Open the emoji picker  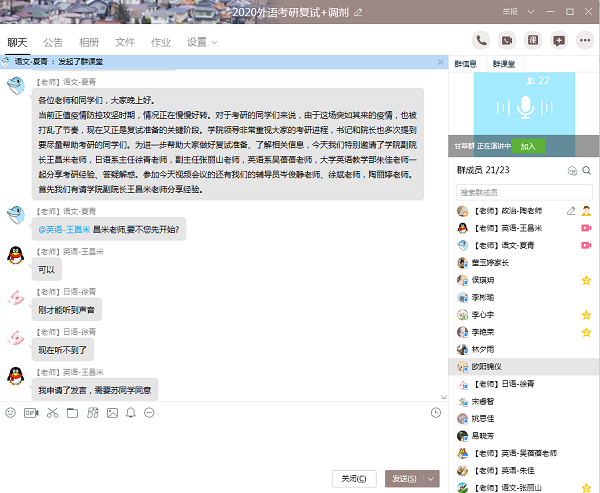tap(11, 412)
